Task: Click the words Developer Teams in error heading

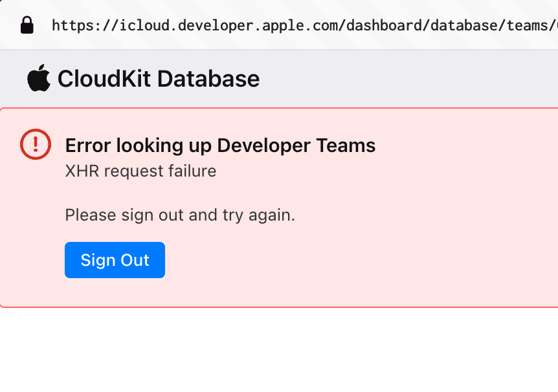Action: [296, 146]
